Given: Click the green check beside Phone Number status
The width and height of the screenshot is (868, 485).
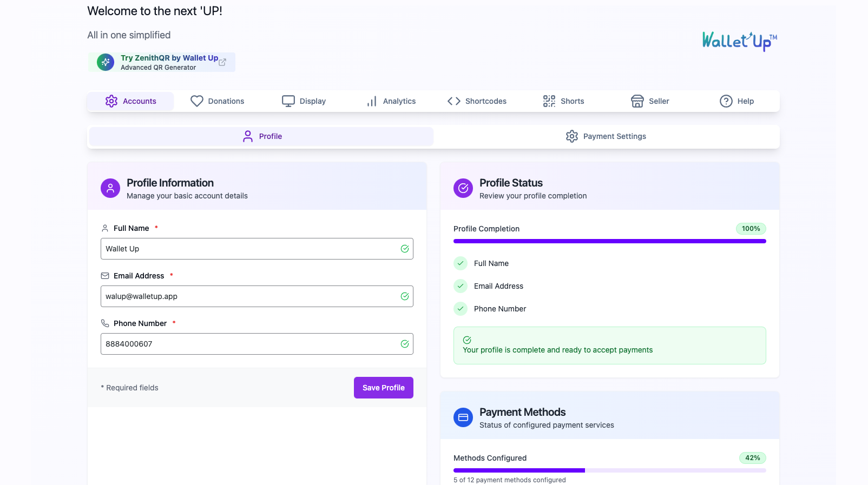Looking at the screenshot, I should pos(461,309).
